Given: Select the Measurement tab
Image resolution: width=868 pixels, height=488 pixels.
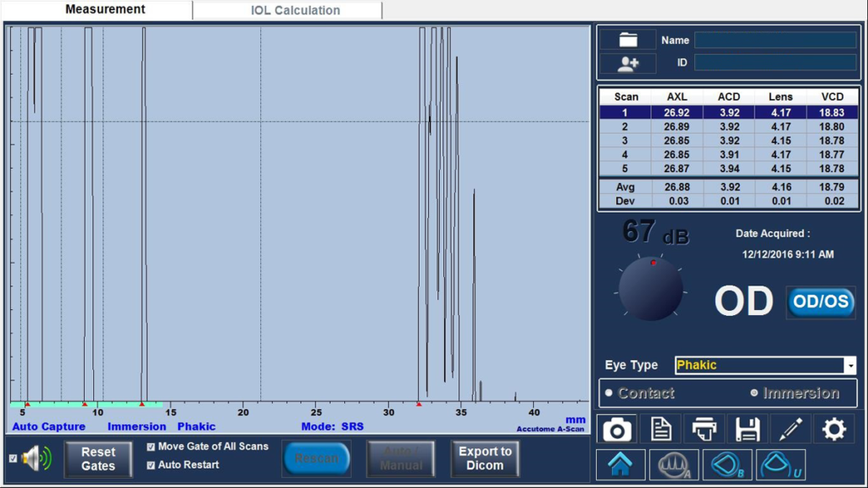Looking at the screenshot, I should (x=104, y=10).
